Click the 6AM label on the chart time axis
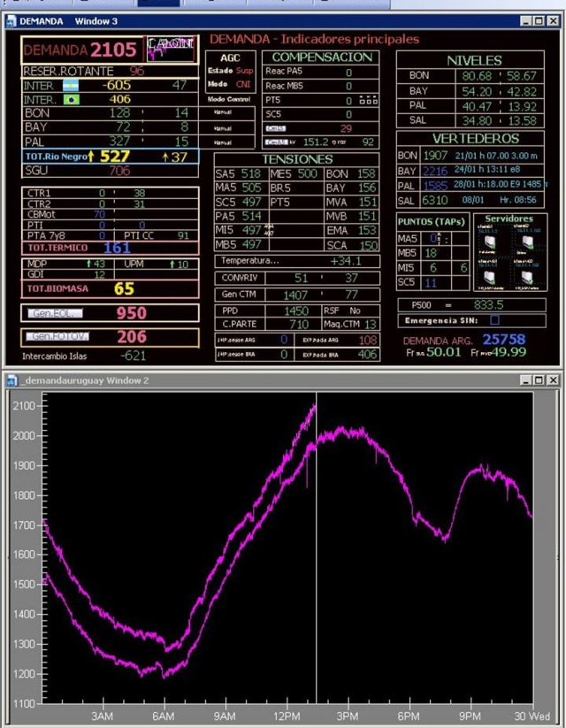Viewport: 566px width, 728px height. (163, 717)
